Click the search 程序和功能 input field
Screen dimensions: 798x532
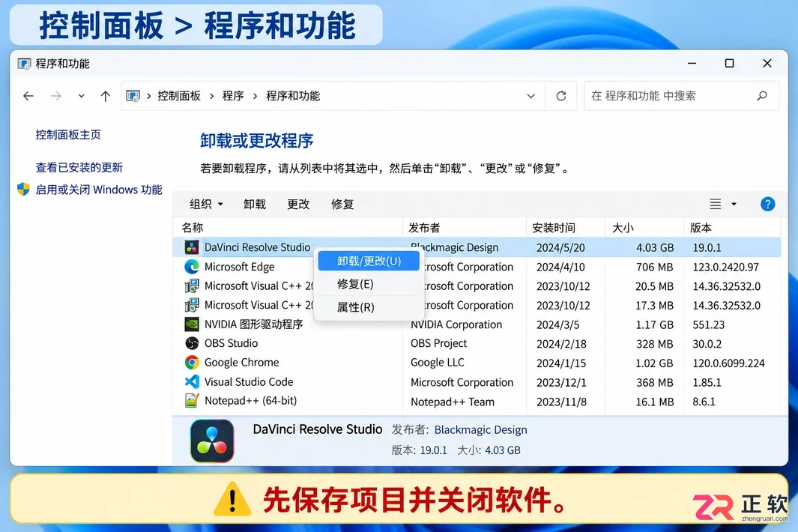click(x=682, y=96)
